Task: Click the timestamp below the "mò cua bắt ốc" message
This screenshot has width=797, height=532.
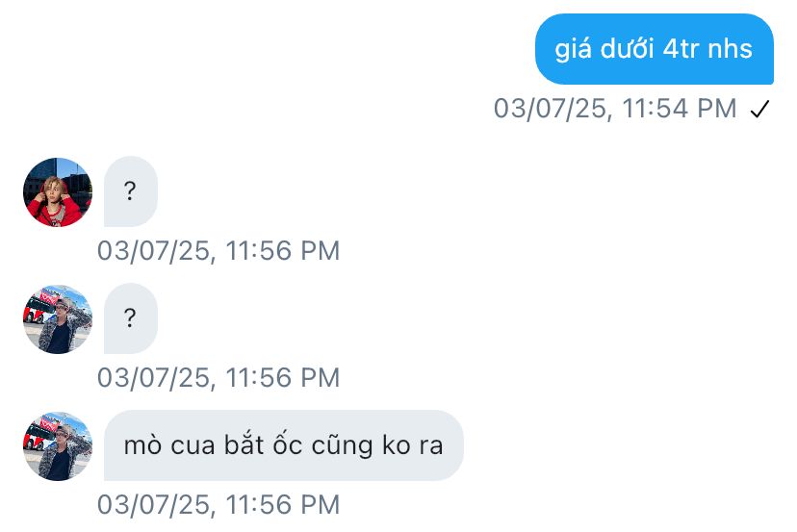Action: coord(219,505)
